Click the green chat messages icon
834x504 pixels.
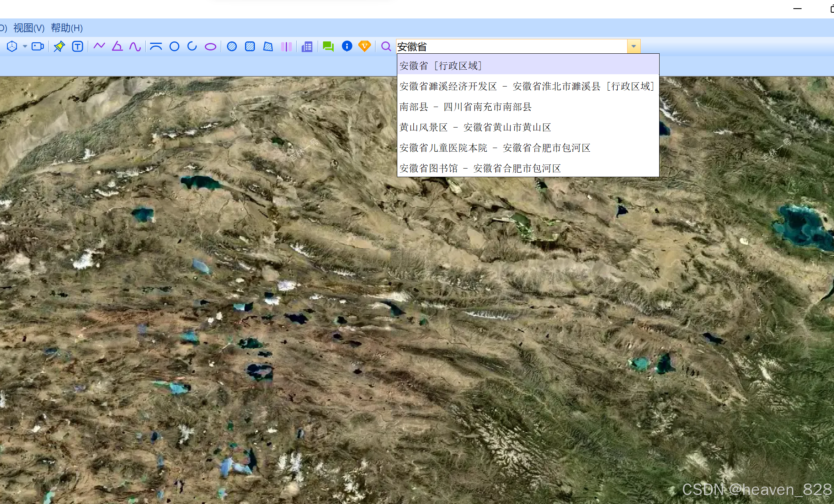click(328, 46)
